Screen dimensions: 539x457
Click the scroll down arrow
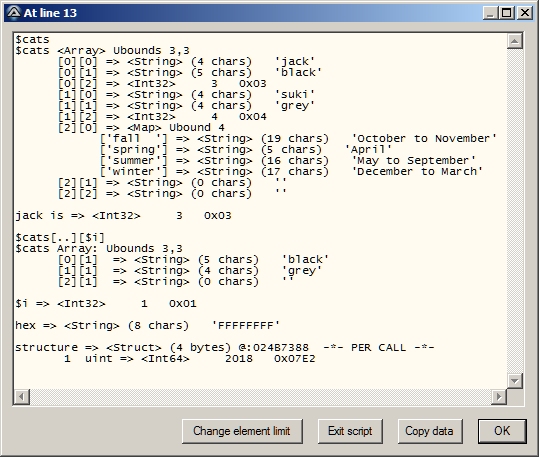[515, 381]
